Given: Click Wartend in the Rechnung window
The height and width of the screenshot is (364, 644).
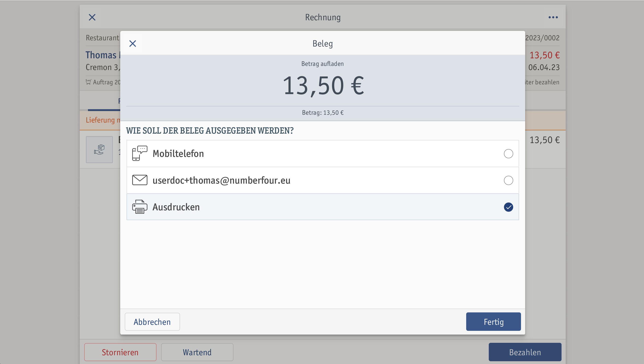Looking at the screenshot, I should [x=197, y=352].
